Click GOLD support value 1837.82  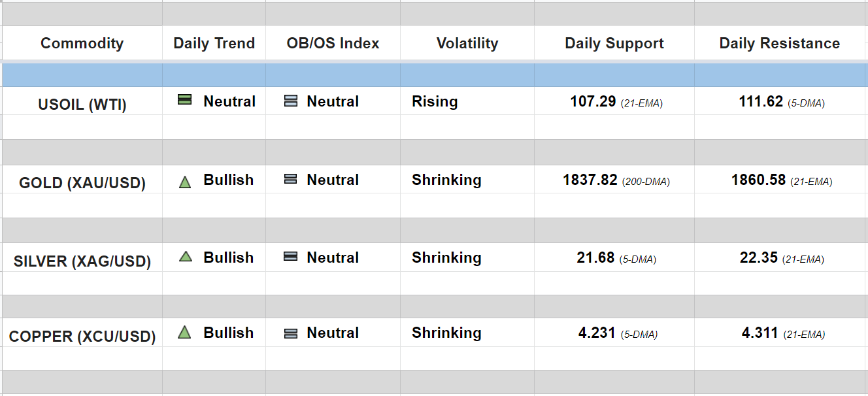pos(590,180)
